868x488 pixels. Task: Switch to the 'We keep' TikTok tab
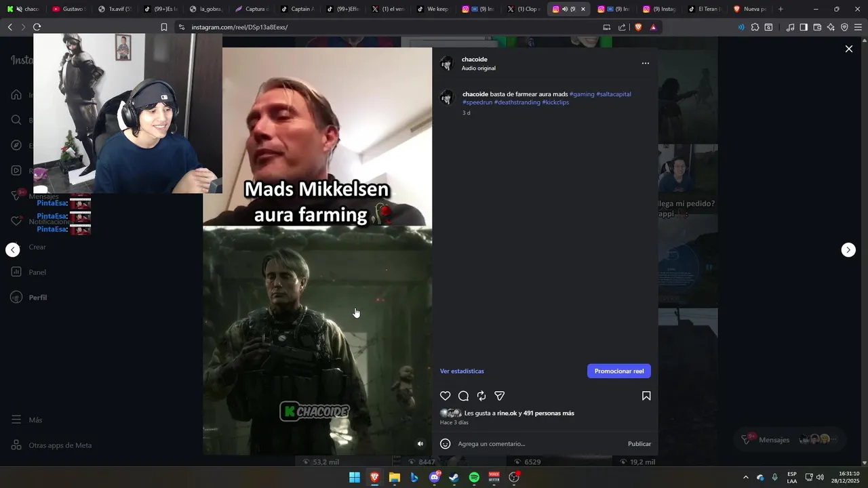tap(433, 9)
